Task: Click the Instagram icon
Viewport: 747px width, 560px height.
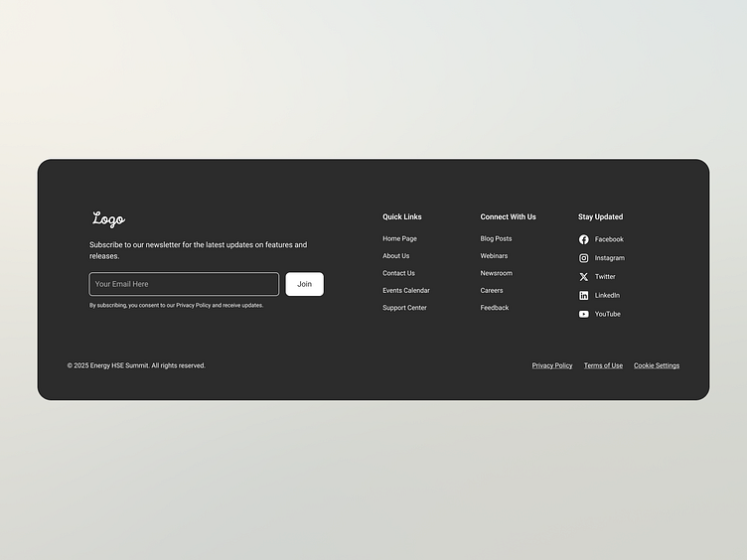Action: (584, 258)
